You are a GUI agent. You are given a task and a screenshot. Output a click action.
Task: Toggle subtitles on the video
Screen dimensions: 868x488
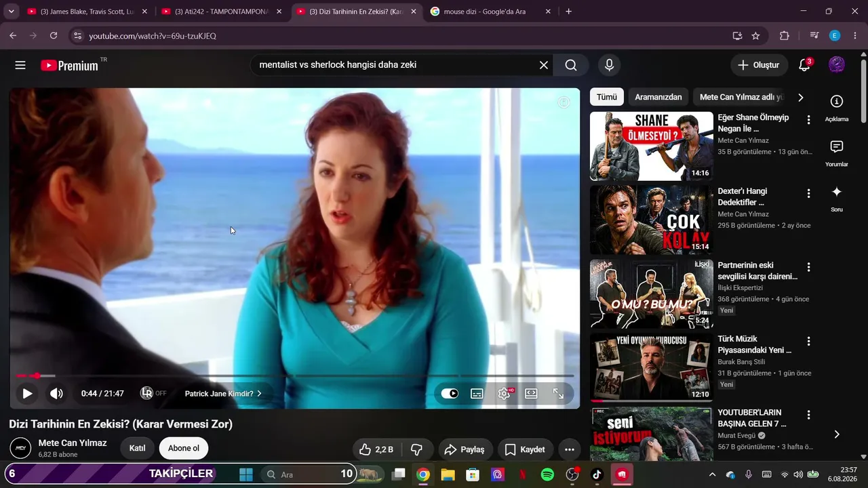(x=477, y=393)
